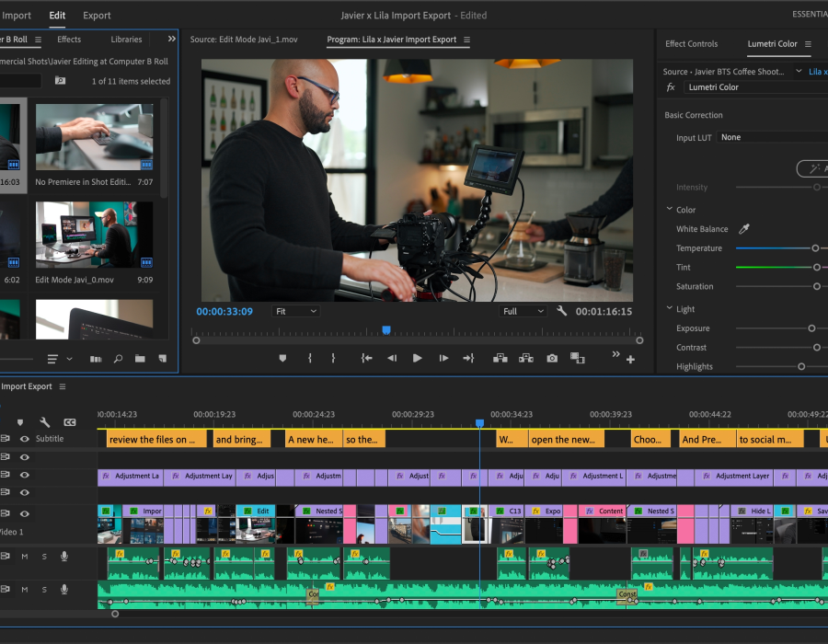Step back one frame

pyautogui.click(x=392, y=359)
